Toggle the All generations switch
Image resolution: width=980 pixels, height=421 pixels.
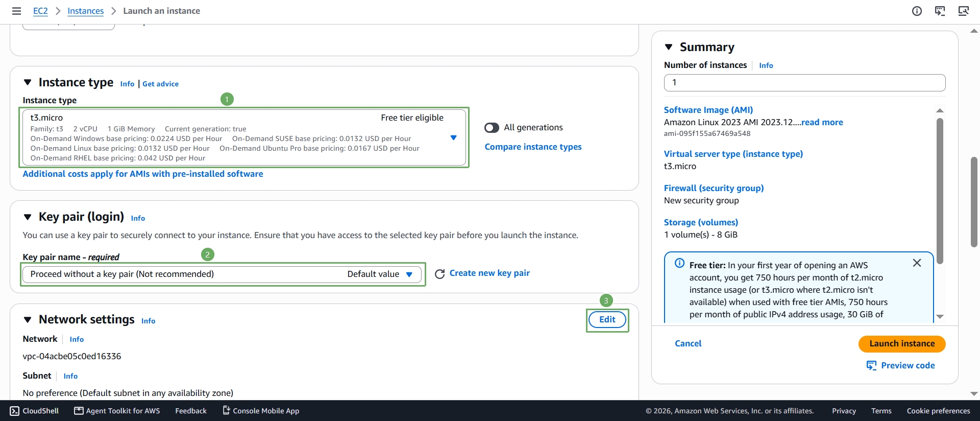492,128
